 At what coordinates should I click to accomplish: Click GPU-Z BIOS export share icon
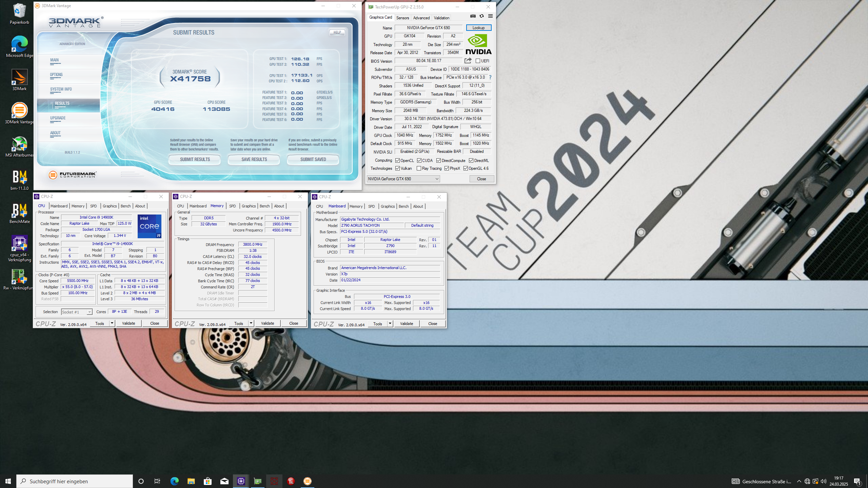tap(468, 61)
